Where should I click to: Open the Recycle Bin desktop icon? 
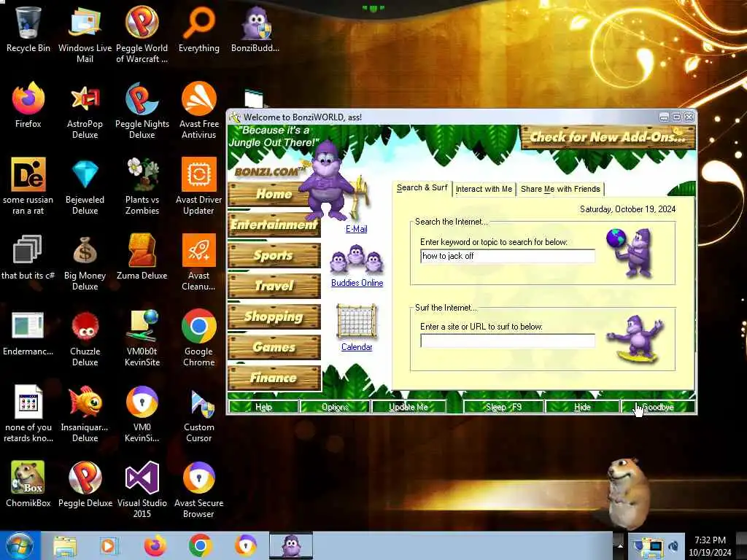(x=28, y=29)
